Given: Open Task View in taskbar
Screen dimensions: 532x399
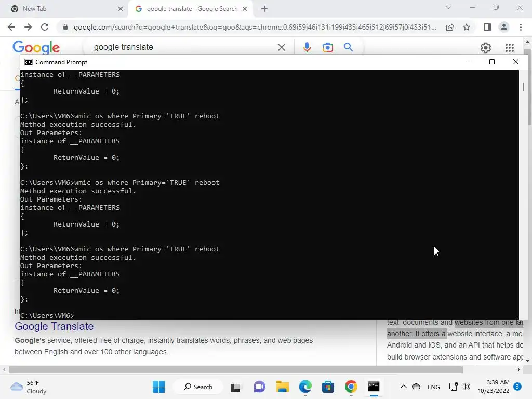Looking at the screenshot, I should click(235, 387).
